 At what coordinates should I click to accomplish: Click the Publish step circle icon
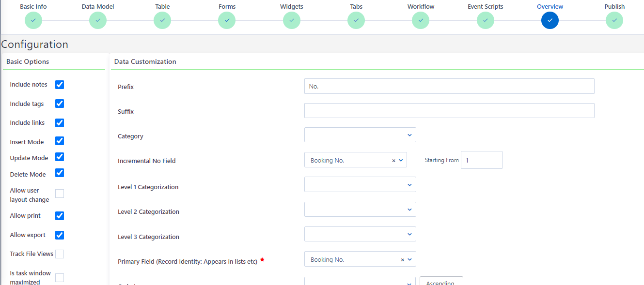tap(614, 20)
